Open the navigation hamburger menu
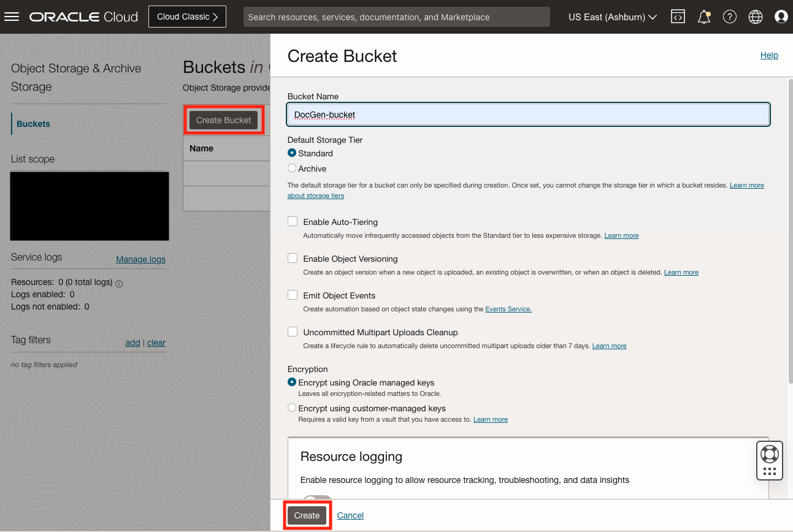The height and width of the screenshot is (532, 793). point(12,17)
